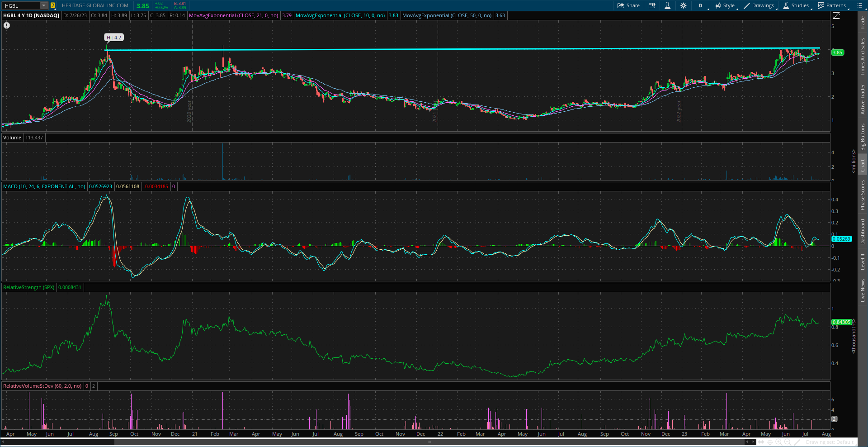Click the drawing tool line icon at bottom
This screenshot has width=868, height=447.
point(797,442)
